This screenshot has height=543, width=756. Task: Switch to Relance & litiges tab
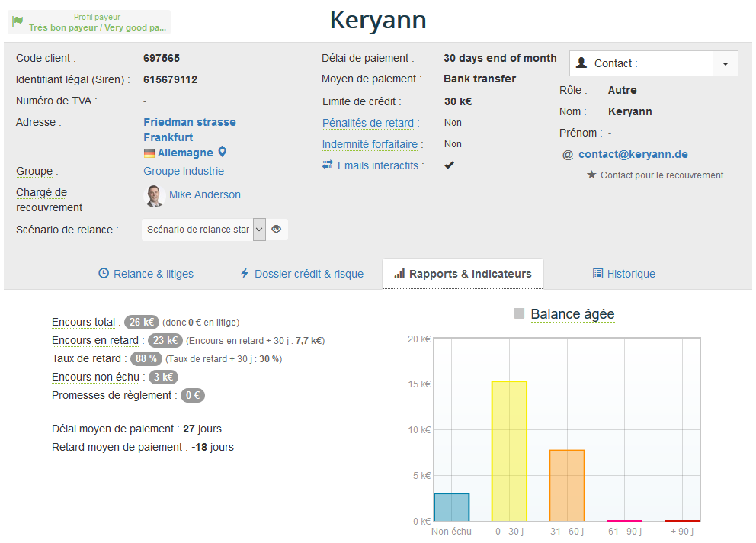pos(146,274)
